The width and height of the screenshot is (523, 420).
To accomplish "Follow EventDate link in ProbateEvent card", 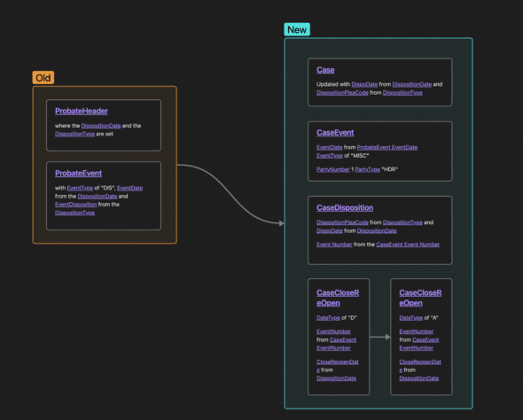I will (x=129, y=188).
